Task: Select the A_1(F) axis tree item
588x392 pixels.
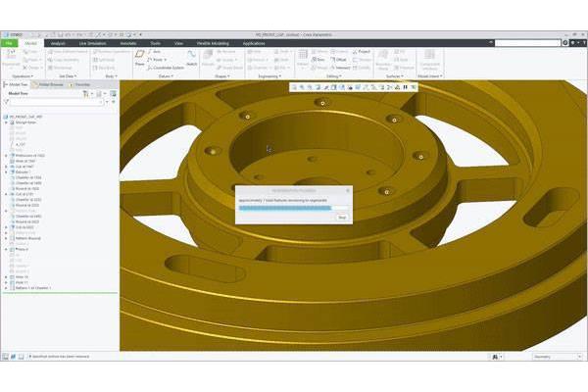Action: [18, 144]
